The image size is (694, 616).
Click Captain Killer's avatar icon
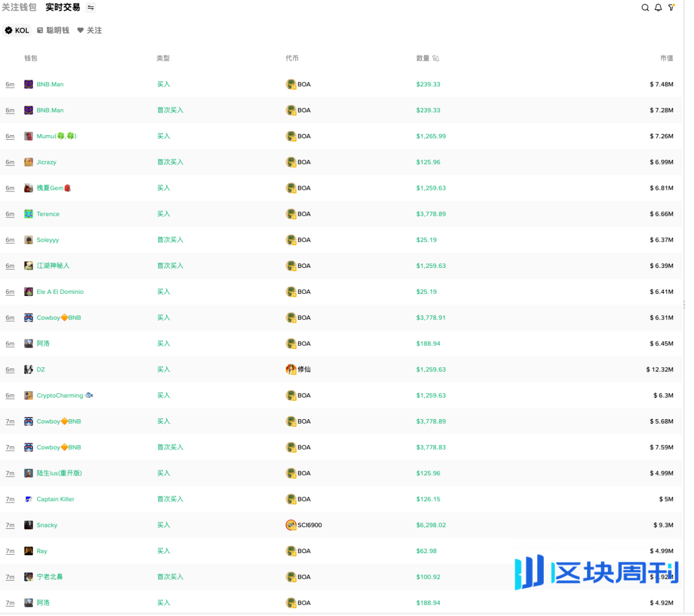point(29,499)
